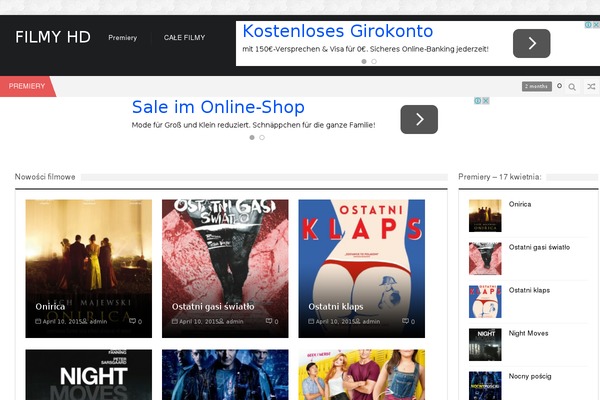
Task: Click Night Moves sidebar link
Action: tap(528, 333)
